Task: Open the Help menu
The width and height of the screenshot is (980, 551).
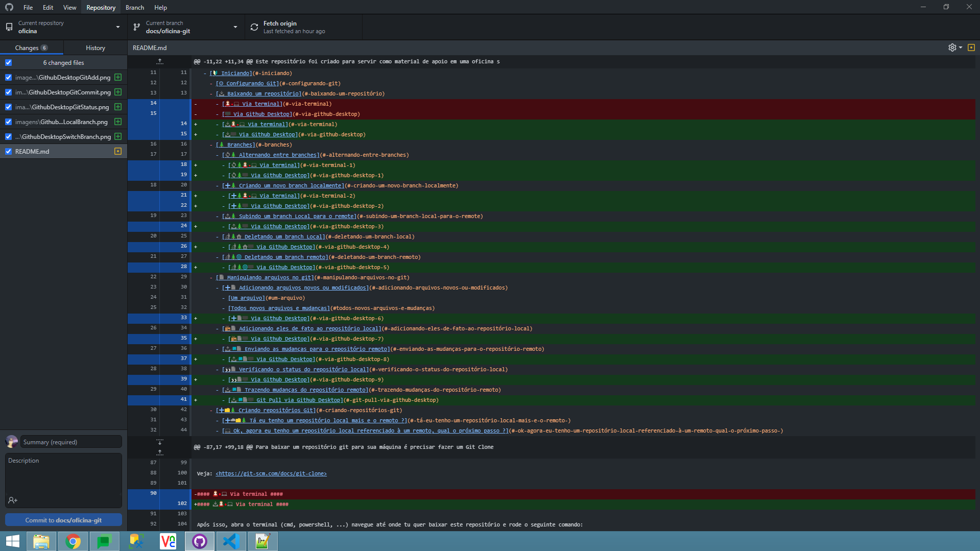Action: tap(161, 7)
